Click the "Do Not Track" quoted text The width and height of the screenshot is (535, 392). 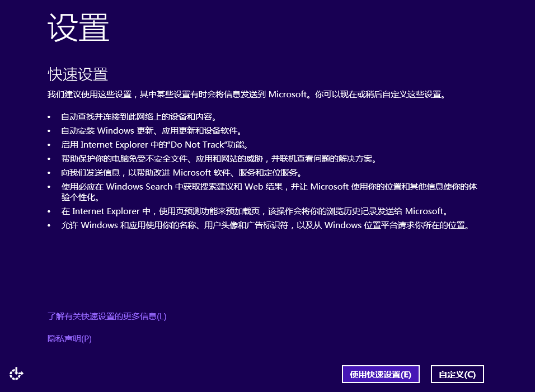[197, 145]
